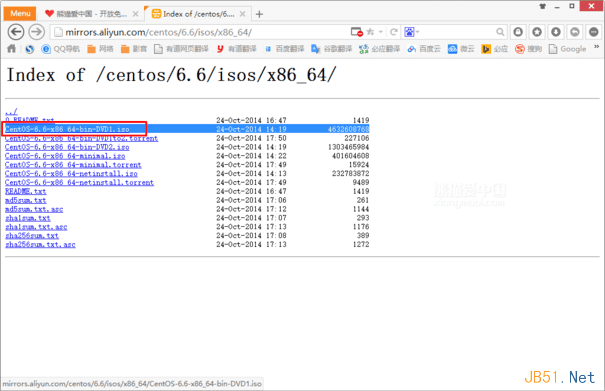Open the search engine dropdown arrow
The height and width of the screenshot is (391, 605).
[x=417, y=32]
